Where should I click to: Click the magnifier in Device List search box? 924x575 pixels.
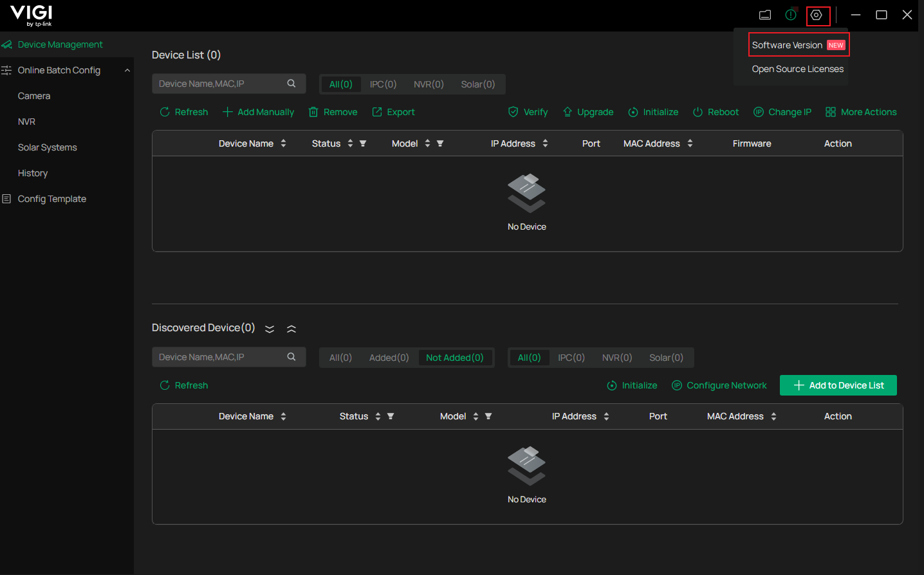click(x=291, y=84)
